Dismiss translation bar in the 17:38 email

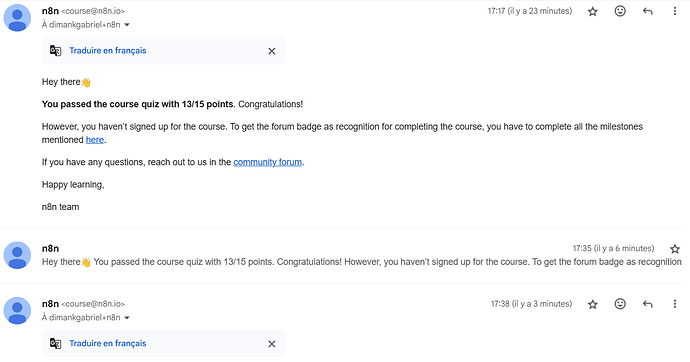point(272,344)
